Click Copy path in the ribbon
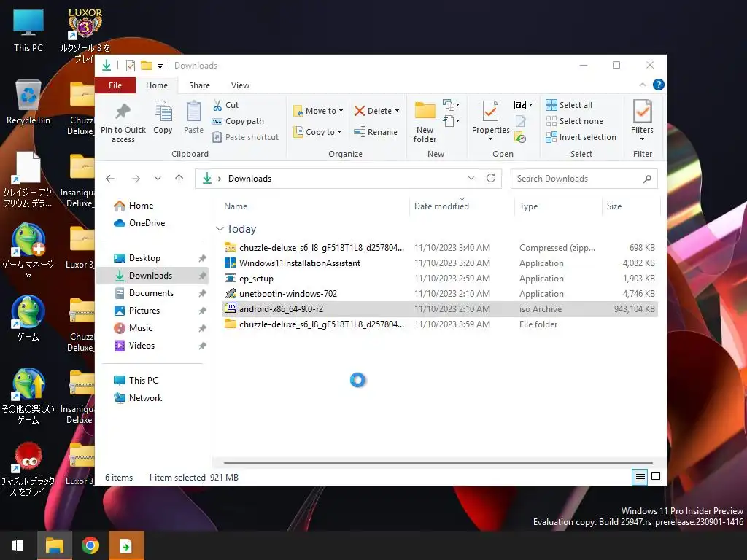 [238, 121]
